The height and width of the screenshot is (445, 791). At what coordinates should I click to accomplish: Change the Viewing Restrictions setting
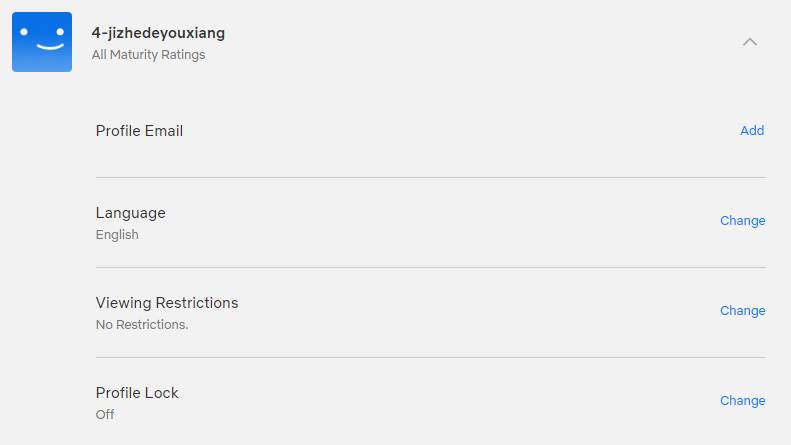(x=743, y=311)
